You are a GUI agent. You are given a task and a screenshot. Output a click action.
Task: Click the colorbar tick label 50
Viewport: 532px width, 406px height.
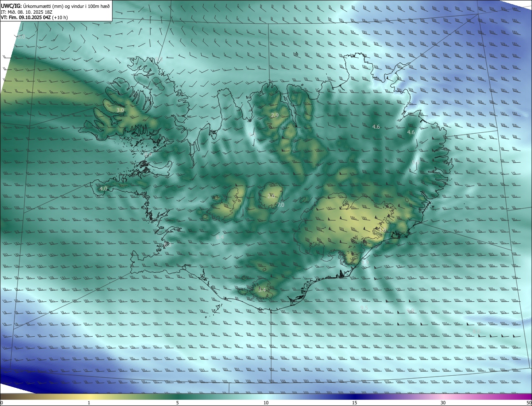pyautogui.click(x=529, y=403)
